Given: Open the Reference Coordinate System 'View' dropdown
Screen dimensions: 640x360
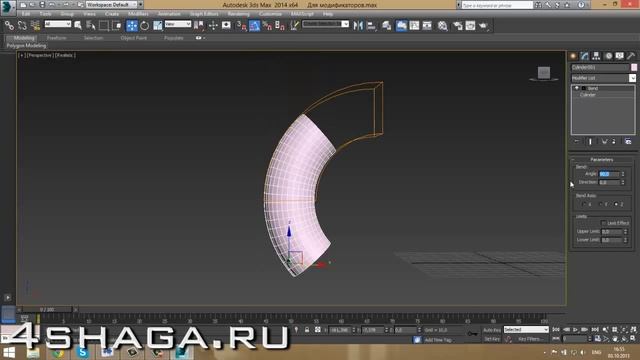Looking at the screenshot, I should 178,24.
